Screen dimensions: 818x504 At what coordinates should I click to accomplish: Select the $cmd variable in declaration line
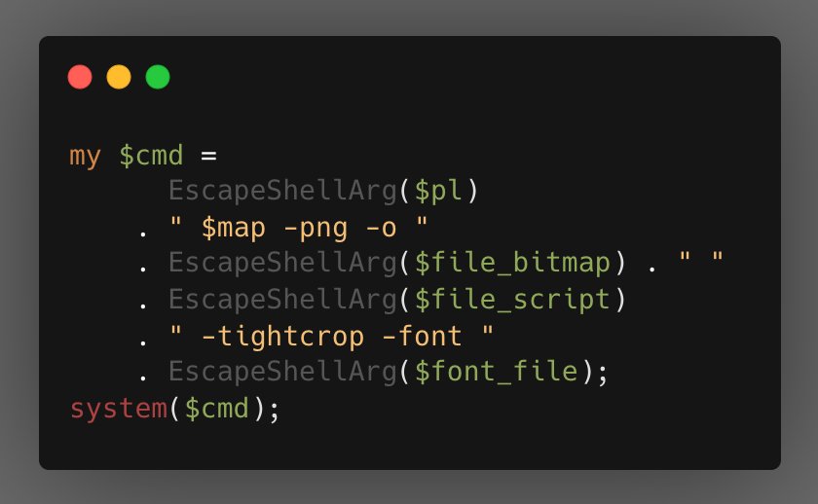(151, 156)
